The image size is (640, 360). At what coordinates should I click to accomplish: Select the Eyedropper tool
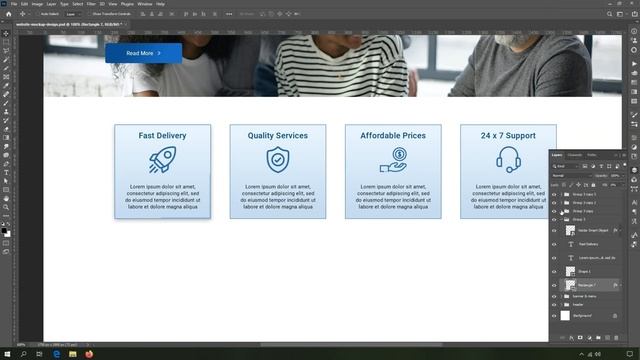click(x=6, y=86)
